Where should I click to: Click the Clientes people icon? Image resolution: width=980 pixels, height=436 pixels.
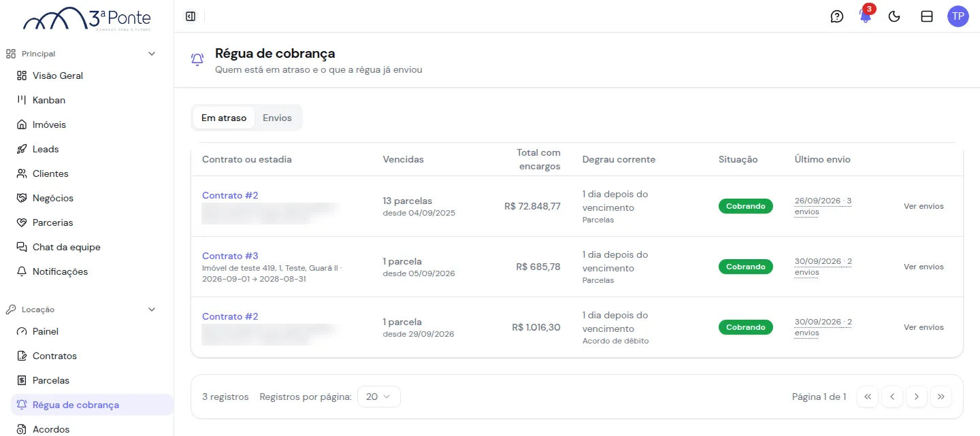click(x=22, y=173)
